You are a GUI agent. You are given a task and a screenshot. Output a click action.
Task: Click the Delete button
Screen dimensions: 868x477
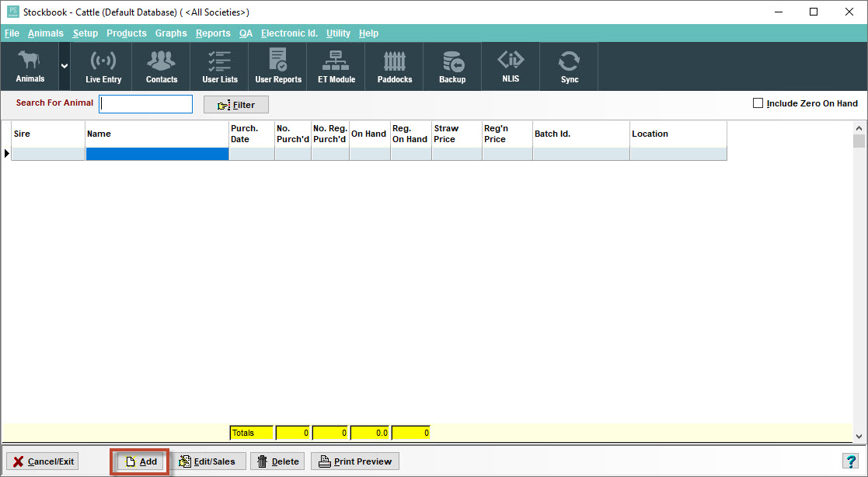[278, 461]
